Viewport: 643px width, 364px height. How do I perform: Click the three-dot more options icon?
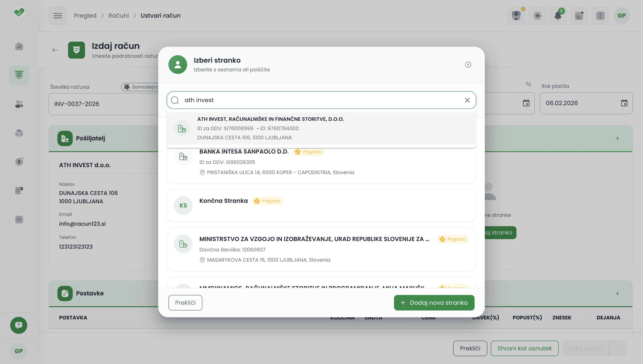tap(600, 16)
